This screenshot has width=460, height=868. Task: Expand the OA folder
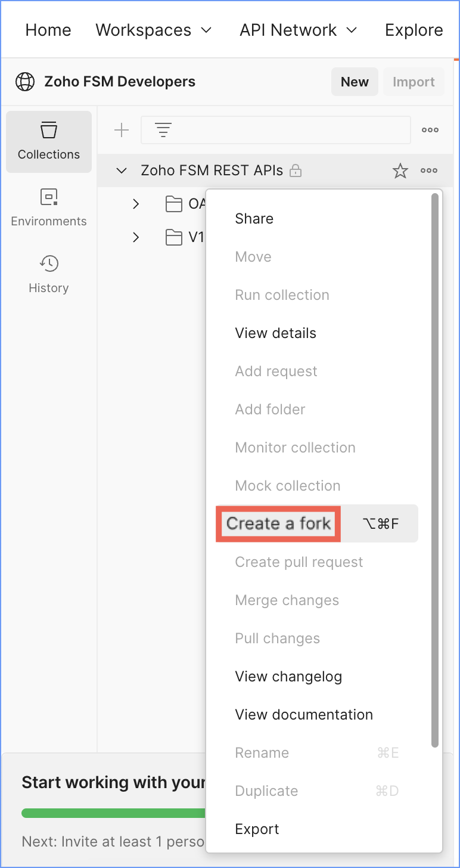coord(135,204)
